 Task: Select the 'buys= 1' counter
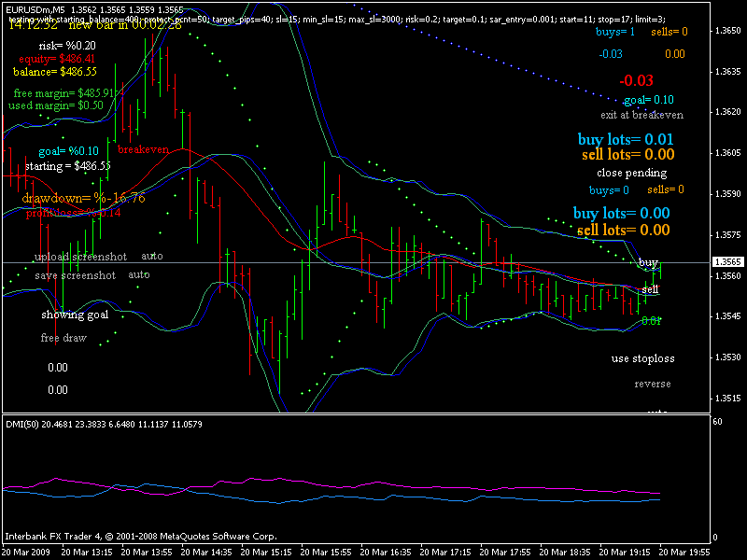tap(615, 32)
